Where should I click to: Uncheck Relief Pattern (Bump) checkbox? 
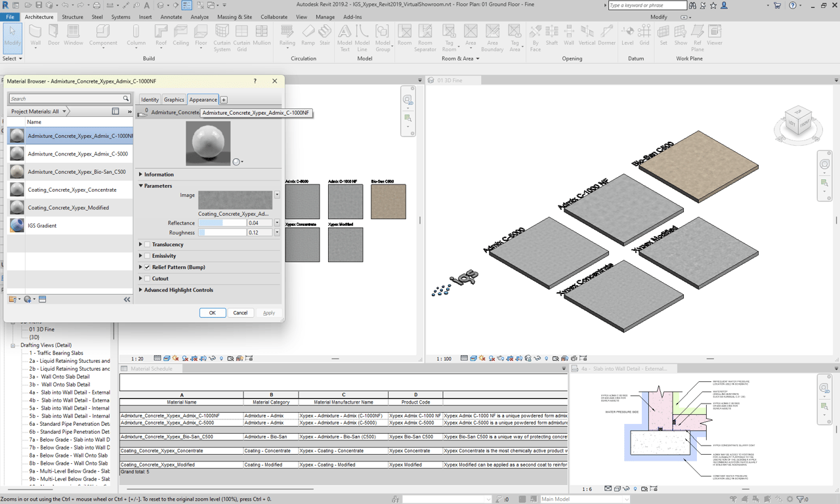148,267
